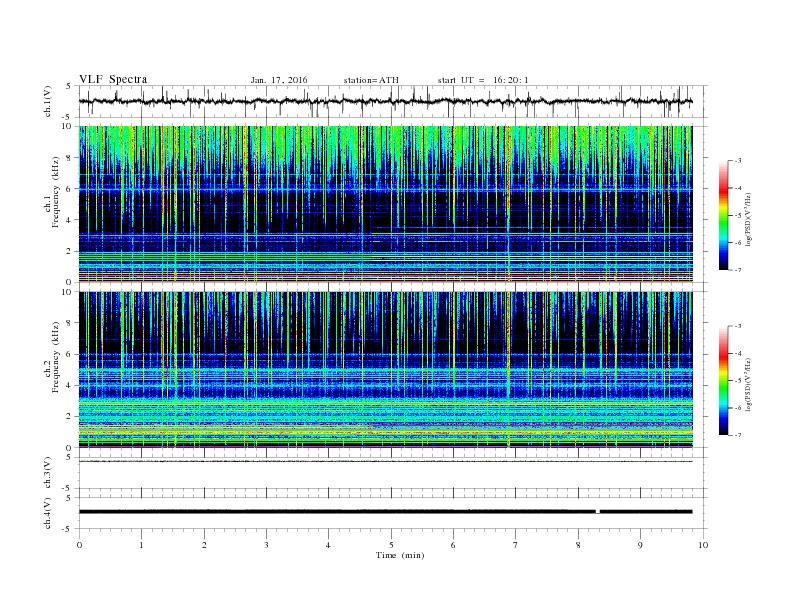Screen dimensions: 792x612
Task: Click the log(PSD) label beside ch.1 color bar
Action: tap(748, 219)
